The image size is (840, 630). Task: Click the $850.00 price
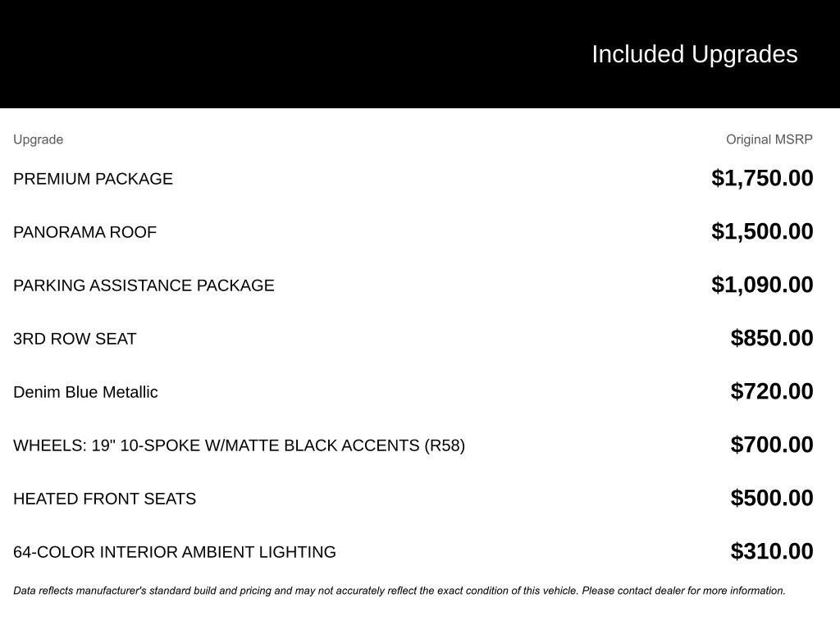[772, 338]
